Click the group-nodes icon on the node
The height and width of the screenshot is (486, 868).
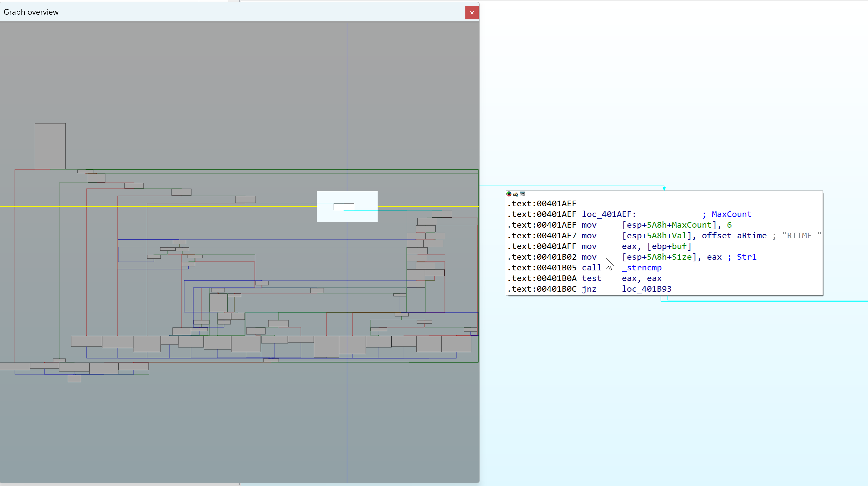(x=522, y=194)
